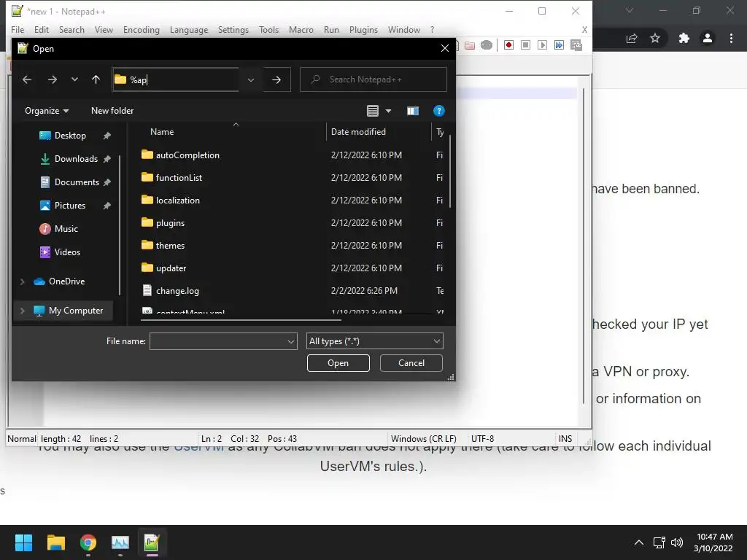Viewport: 747px width, 560px height.
Task: Change view layout icon
Action: [x=373, y=111]
